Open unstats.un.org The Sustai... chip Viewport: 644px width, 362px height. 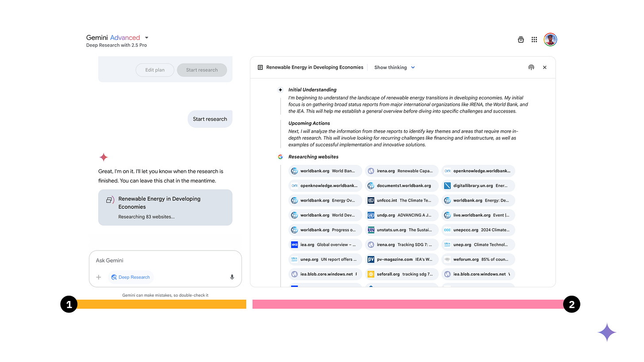pyautogui.click(x=402, y=230)
